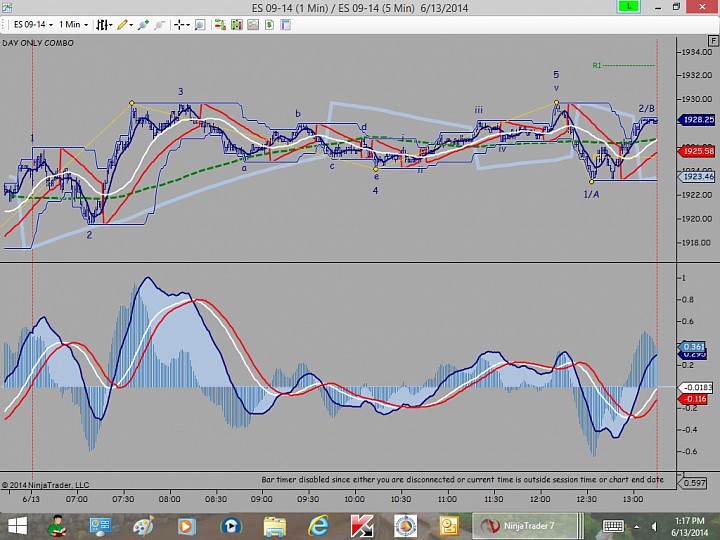Select the DAY ONLY COMBO label
The width and height of the screenshot is (720, 540).
click(38, 43)
